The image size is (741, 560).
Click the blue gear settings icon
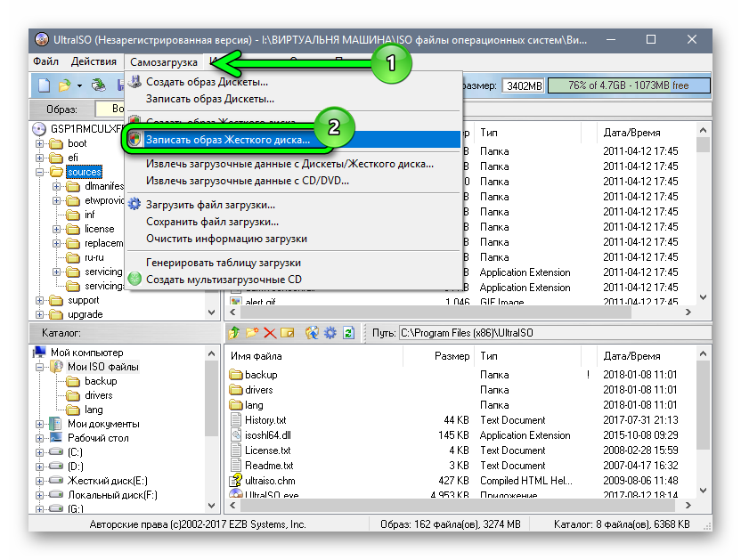[x=330, y=333]
